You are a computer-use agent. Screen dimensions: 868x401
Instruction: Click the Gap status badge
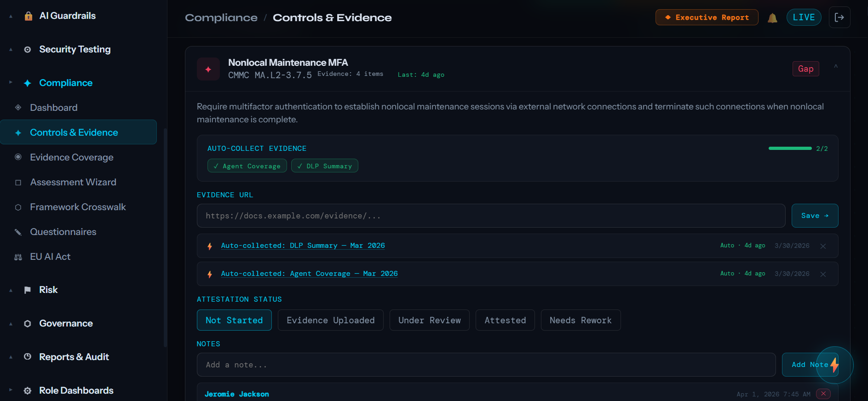pyautogui.click(x=805, y=69)
